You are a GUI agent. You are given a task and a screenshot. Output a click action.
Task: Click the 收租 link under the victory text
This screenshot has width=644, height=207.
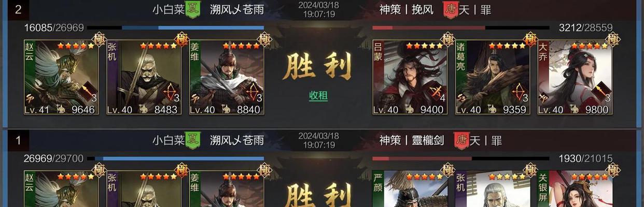tap(318, 96)
